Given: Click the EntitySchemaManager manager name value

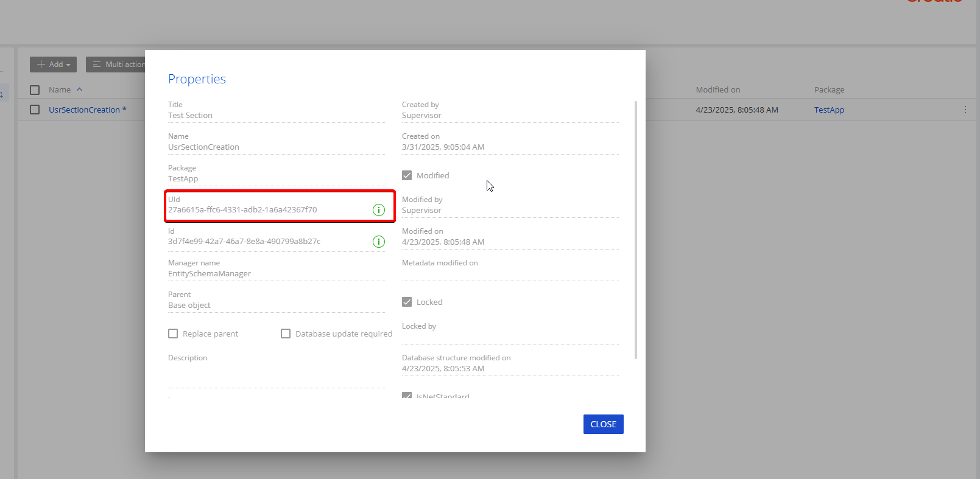Looking at the screenshot, I should (210, 274).
